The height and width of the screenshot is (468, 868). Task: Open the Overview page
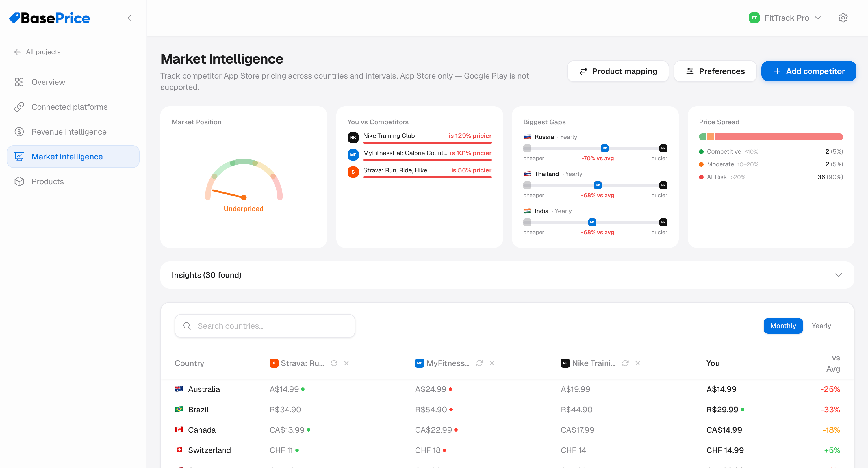coord(73,82)
